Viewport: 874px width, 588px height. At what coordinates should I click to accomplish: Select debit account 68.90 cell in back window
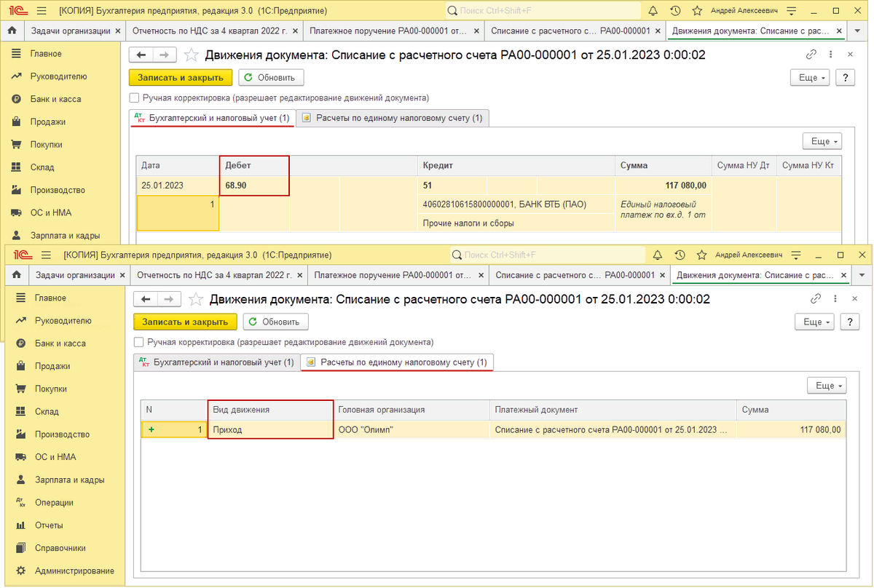(254, 186)
